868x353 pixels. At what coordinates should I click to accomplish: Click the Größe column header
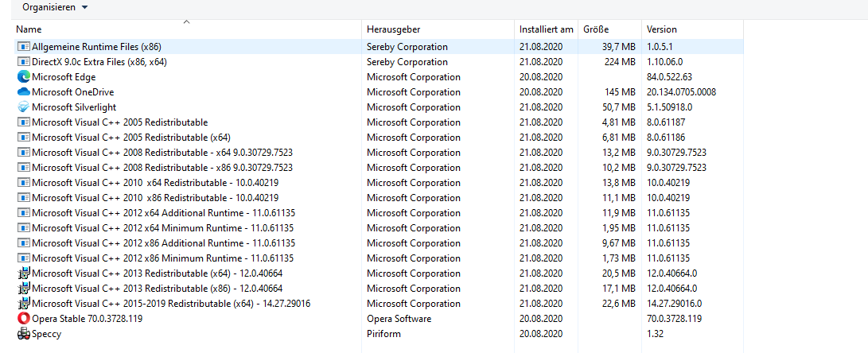pos(596,29)
